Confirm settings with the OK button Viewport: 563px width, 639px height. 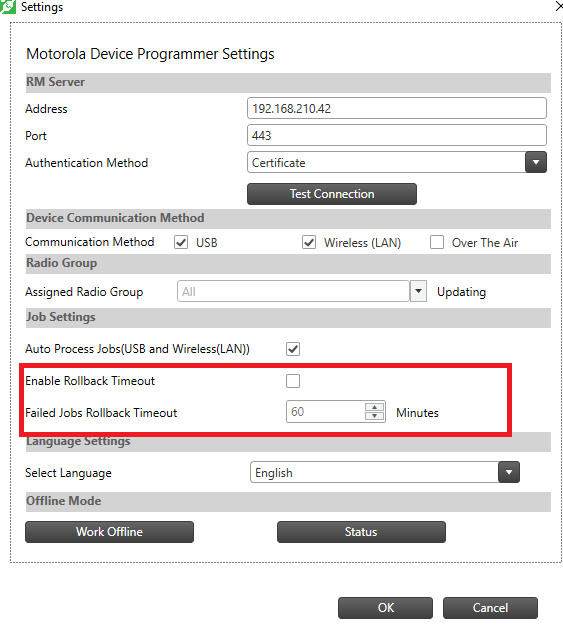pyautogui.click(x=385, y=608)
